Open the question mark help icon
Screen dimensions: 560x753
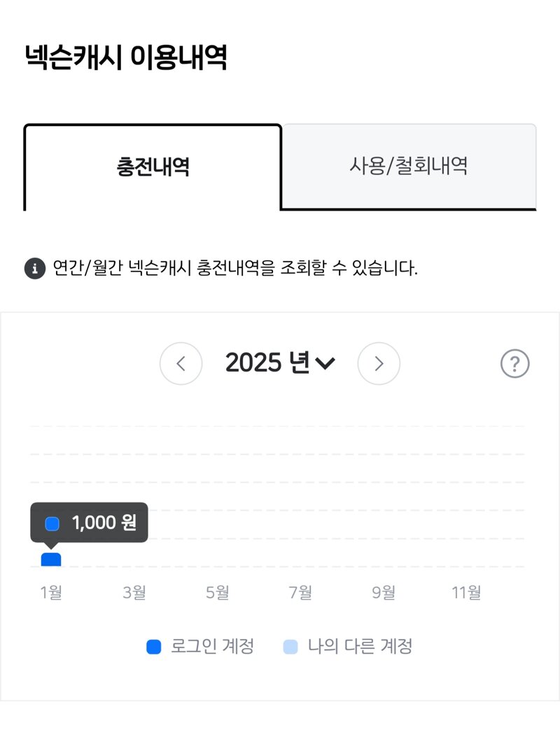tap(515, 363)
